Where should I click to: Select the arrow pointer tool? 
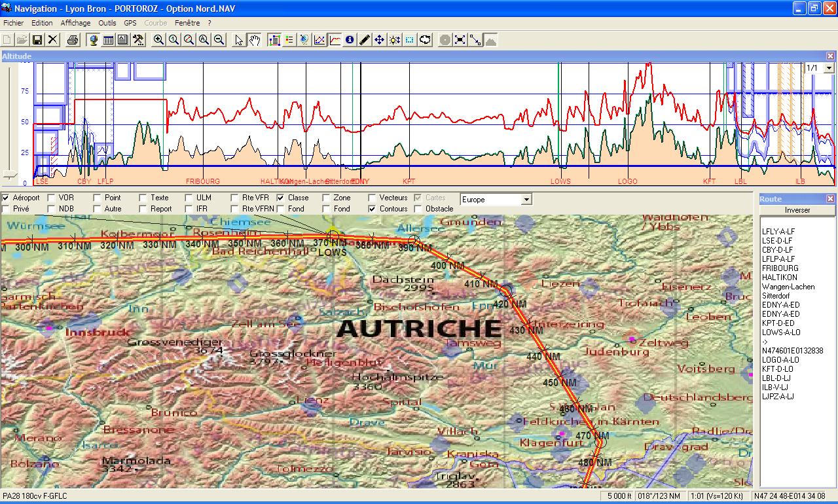click(239, 40)
